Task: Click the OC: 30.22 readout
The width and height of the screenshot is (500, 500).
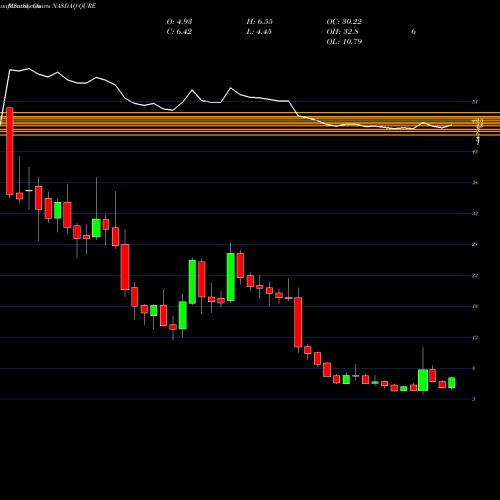Action: pyautogui.click(x=344, y=22)
